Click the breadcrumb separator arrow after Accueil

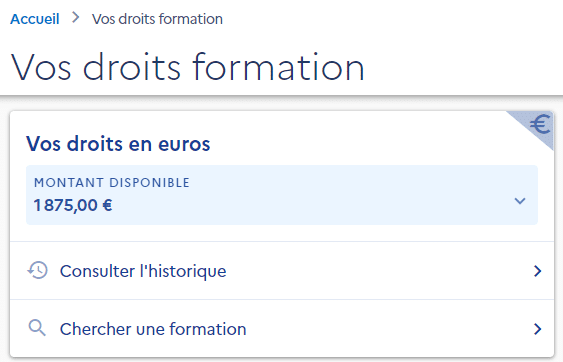click(75, 18)
